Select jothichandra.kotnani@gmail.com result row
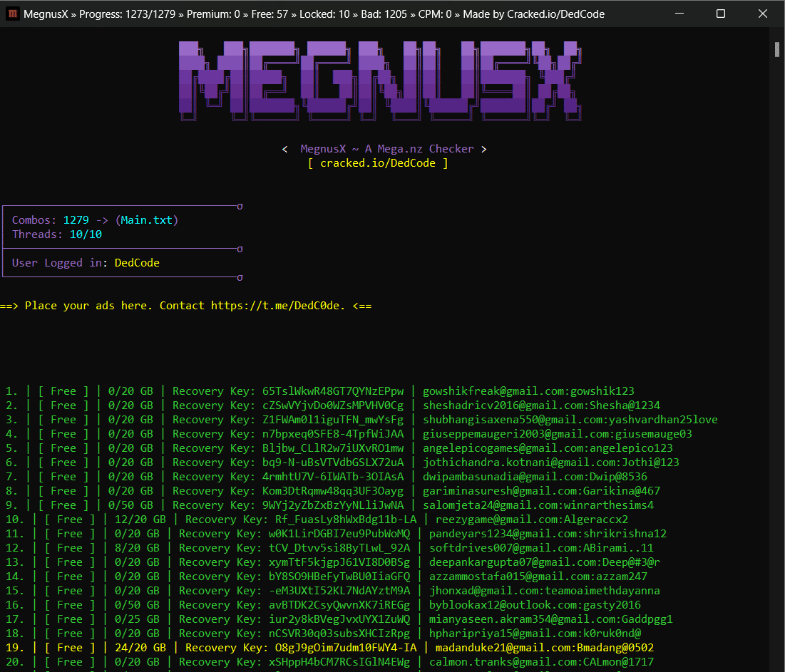785x672 pixels. tap(342, 462)
